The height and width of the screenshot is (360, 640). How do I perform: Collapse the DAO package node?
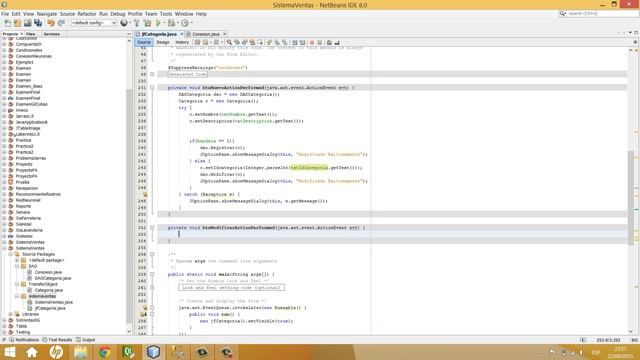[17, 266]
